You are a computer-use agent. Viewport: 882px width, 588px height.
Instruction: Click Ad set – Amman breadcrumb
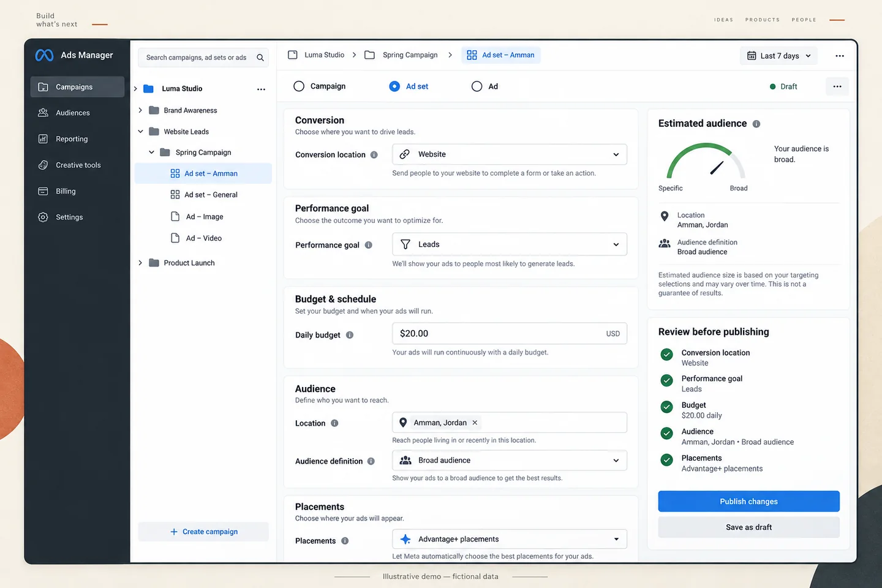[x=501, y=55]
